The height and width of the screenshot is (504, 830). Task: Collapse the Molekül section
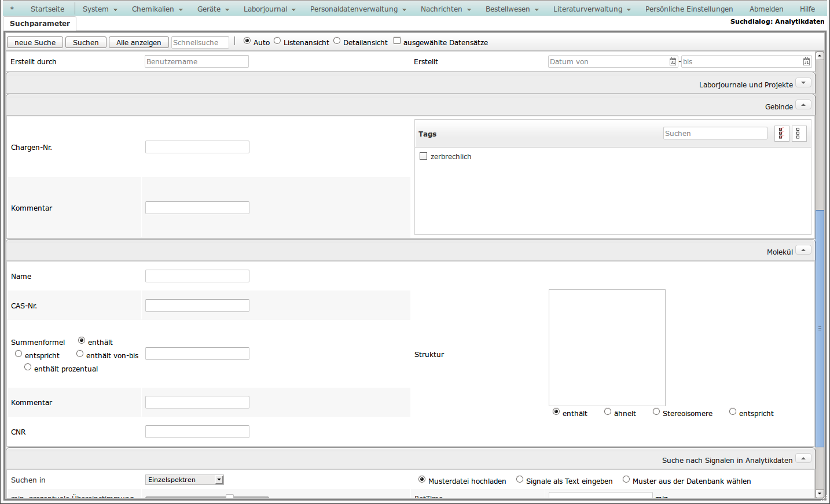pyautogui.click(x=803, y=250)
